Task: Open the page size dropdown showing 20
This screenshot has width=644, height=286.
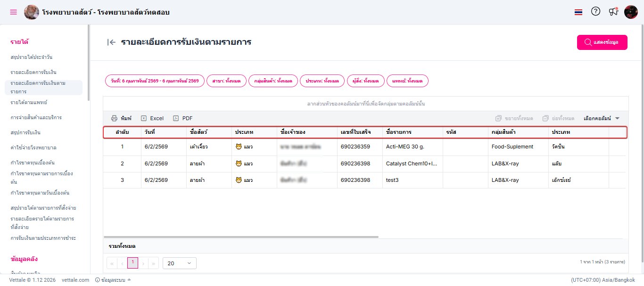Action: click(179, 263)
